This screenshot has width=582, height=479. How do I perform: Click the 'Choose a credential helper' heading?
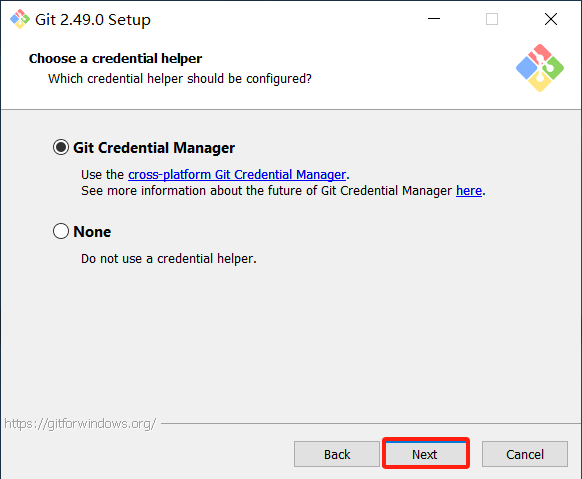pos(115,59)
